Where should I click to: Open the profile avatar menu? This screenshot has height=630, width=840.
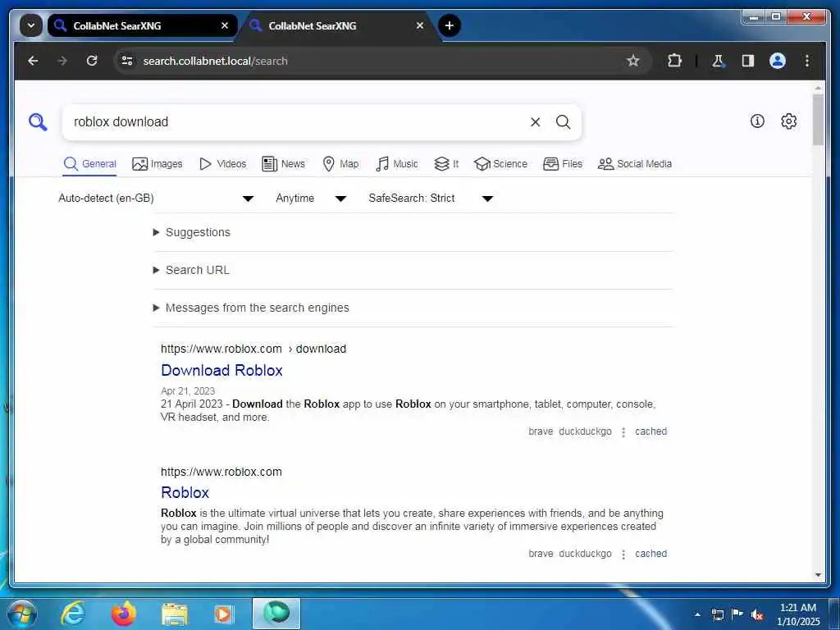coord(778,61)
